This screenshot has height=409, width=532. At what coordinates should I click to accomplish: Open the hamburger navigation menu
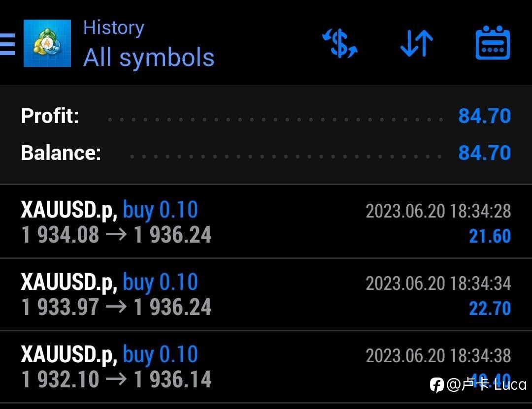(7, 44)
